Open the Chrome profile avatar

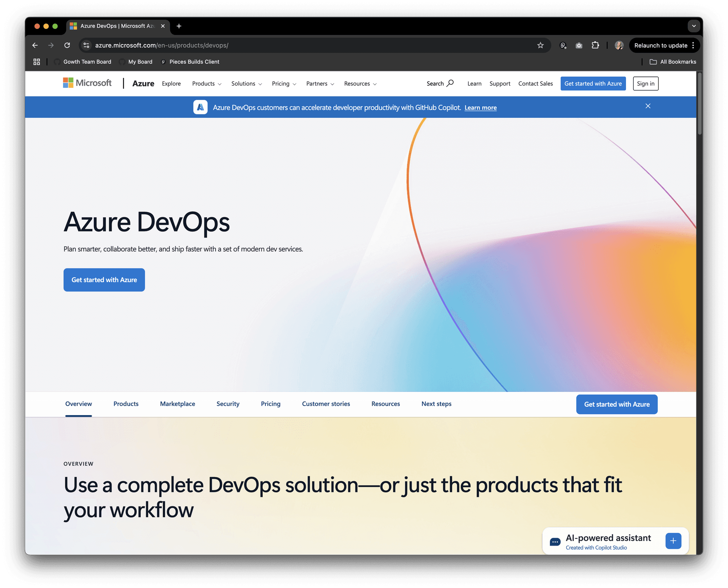[x=619, y=45]
